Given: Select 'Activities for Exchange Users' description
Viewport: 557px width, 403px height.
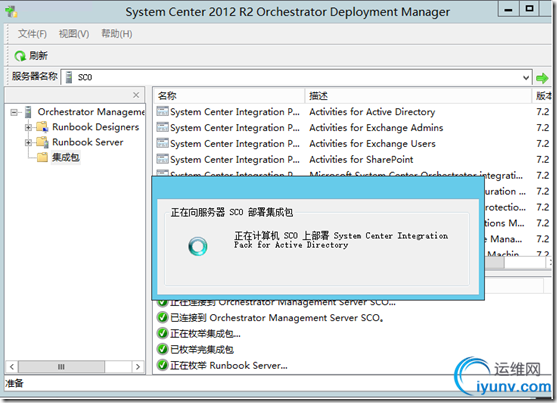Looking at the screenshot, I should [x=372, y=144].
